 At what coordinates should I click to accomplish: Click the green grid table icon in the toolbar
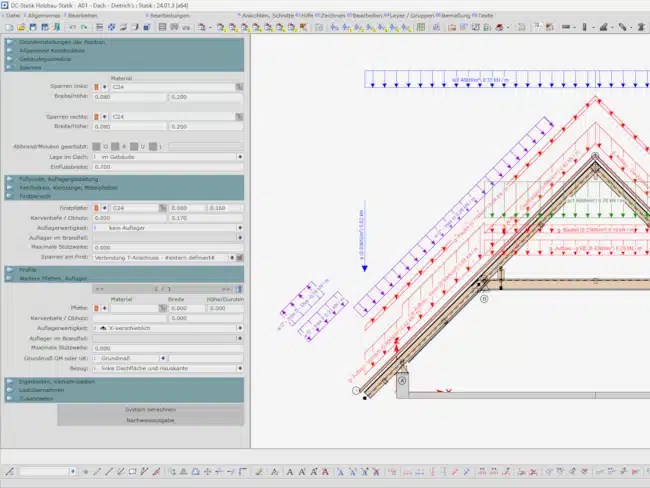coord(421,27)
